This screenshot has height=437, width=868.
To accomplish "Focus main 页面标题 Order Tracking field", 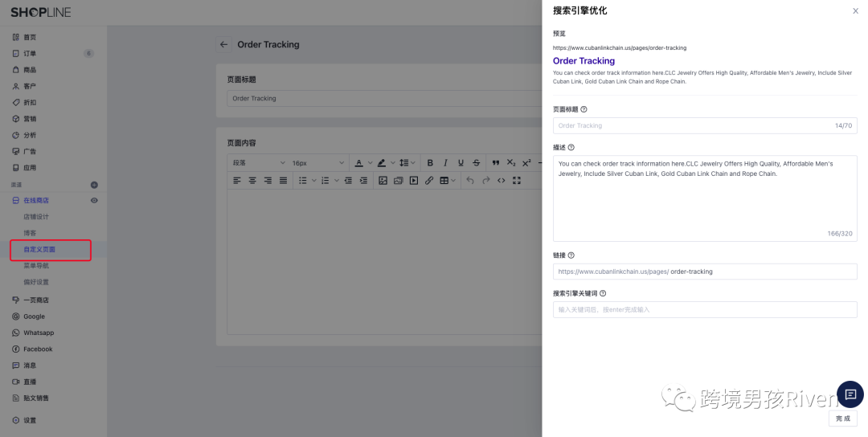I will [384, 99].
